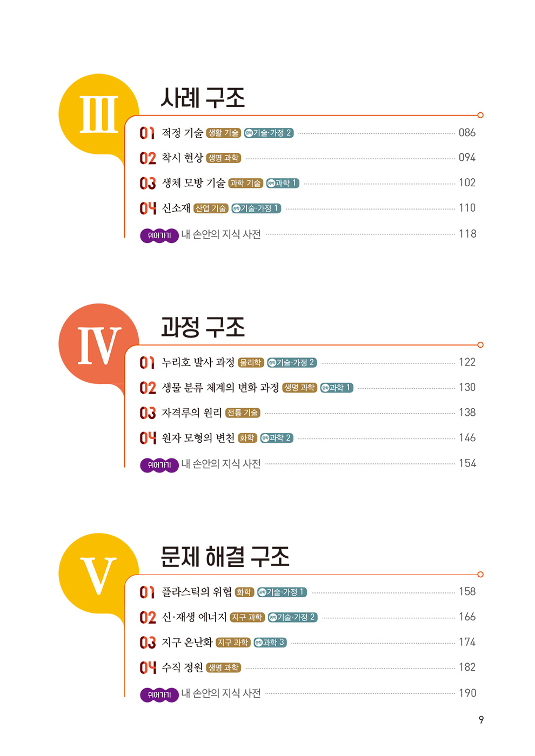Open the 생체 모방 기술 chapter entry

193,183
